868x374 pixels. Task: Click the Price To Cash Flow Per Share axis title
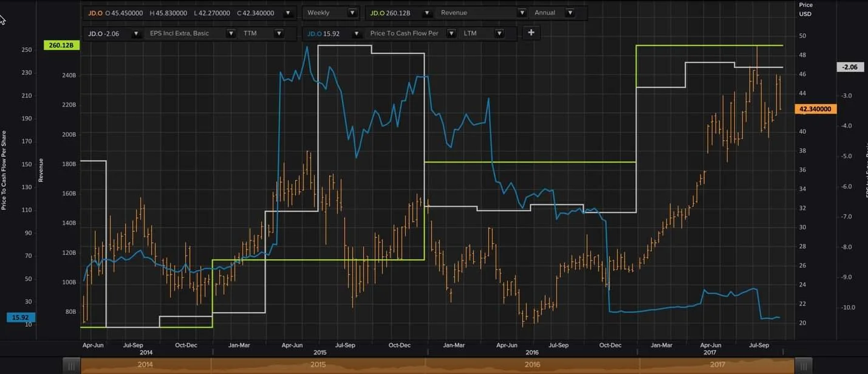[x=4, y=170]
